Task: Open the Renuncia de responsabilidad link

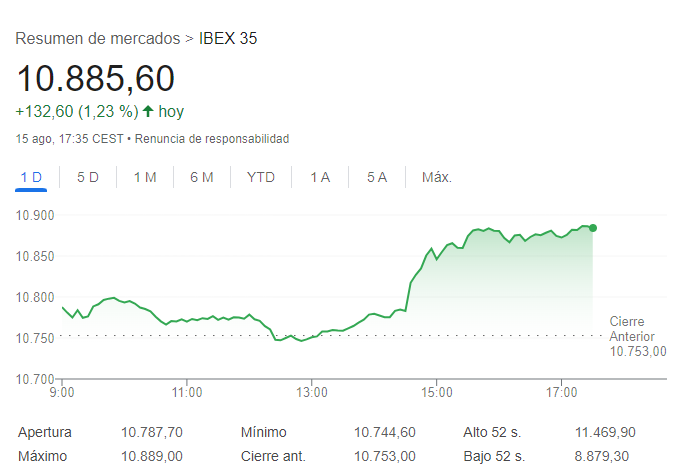Action: coord(212,138)
